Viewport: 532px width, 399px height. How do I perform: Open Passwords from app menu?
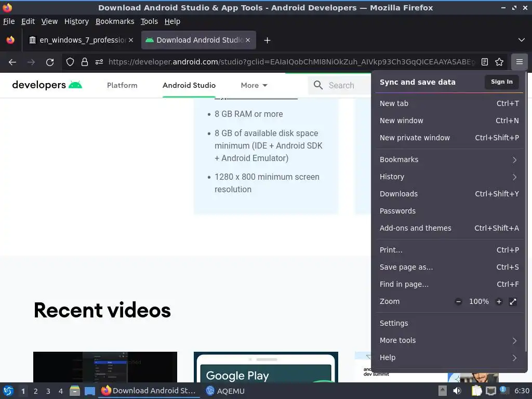click(x=449, y=211)
